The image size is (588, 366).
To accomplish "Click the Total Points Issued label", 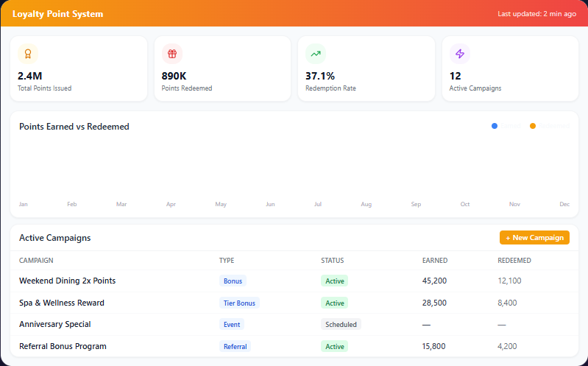I will pyautogui.click(x=44, y=88).
